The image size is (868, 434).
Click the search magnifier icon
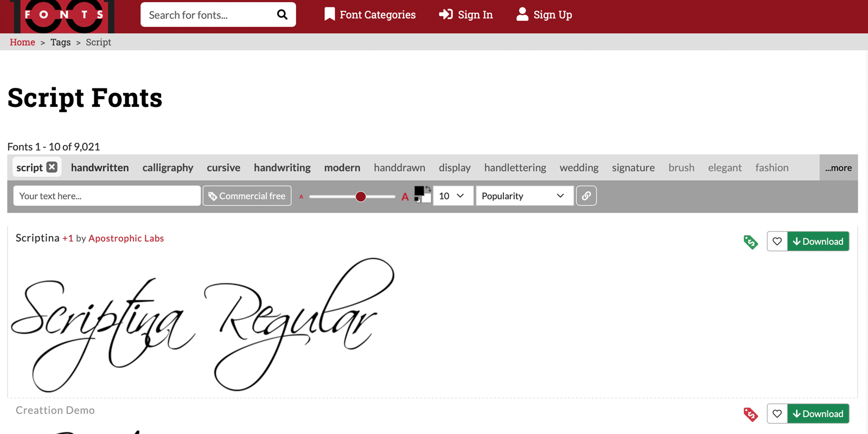click(x=282, y=15)
